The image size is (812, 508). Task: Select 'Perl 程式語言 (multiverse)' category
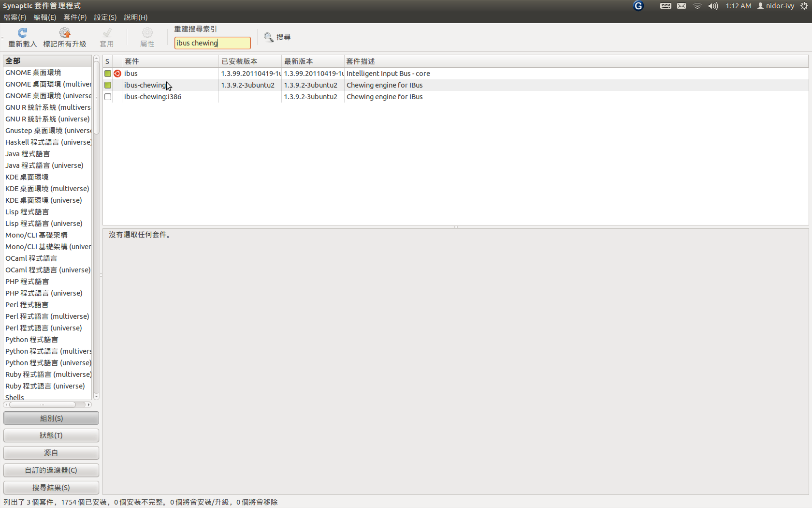[x=47, y=316]
